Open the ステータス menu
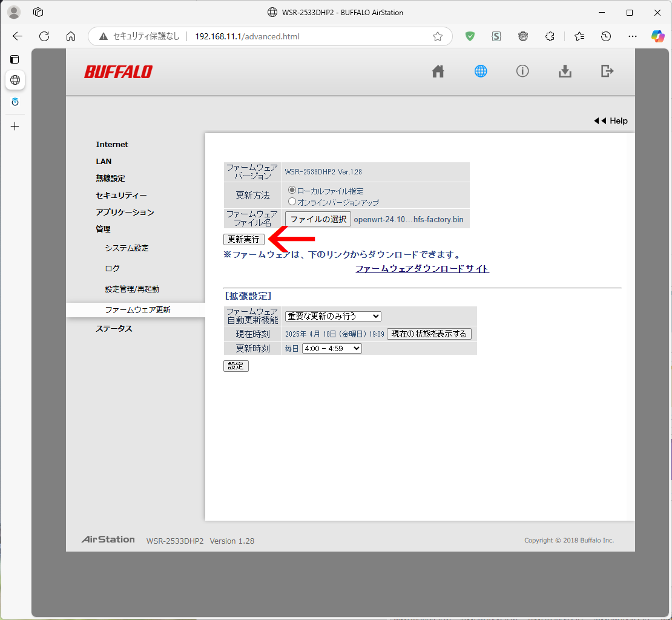Viewport: 672px width, 620px height. point(114,329)
